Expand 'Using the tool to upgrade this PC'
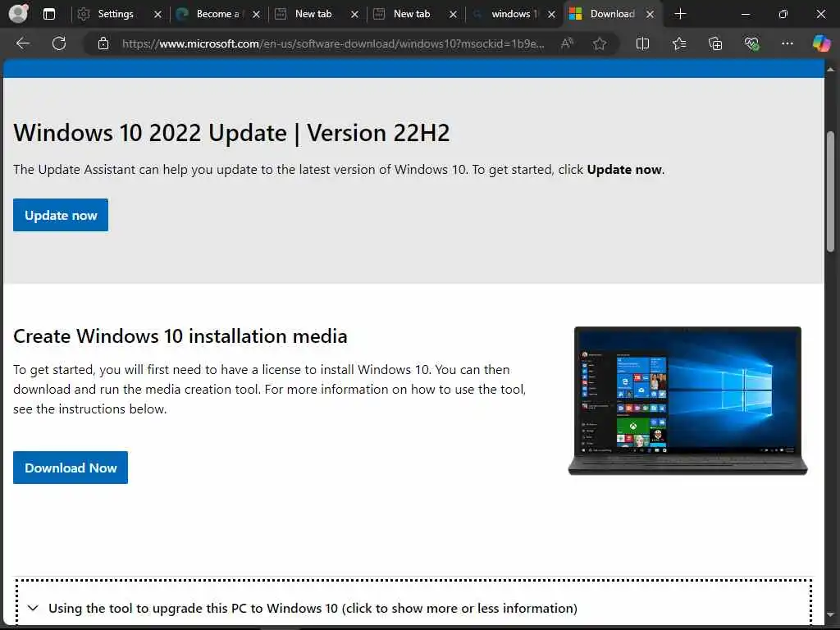The image size is (840, 630). (413, 608)
